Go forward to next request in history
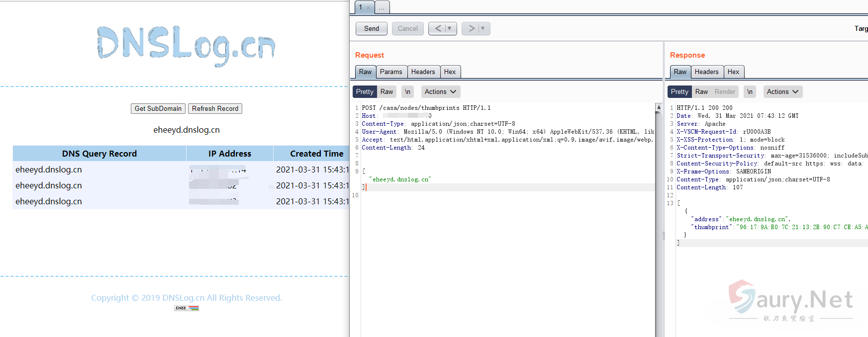 coord(471,29)
